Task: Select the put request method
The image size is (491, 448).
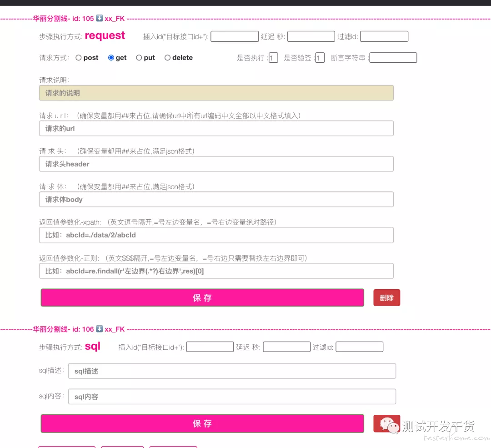Action: pyautogui.click(x=139, y=58)
